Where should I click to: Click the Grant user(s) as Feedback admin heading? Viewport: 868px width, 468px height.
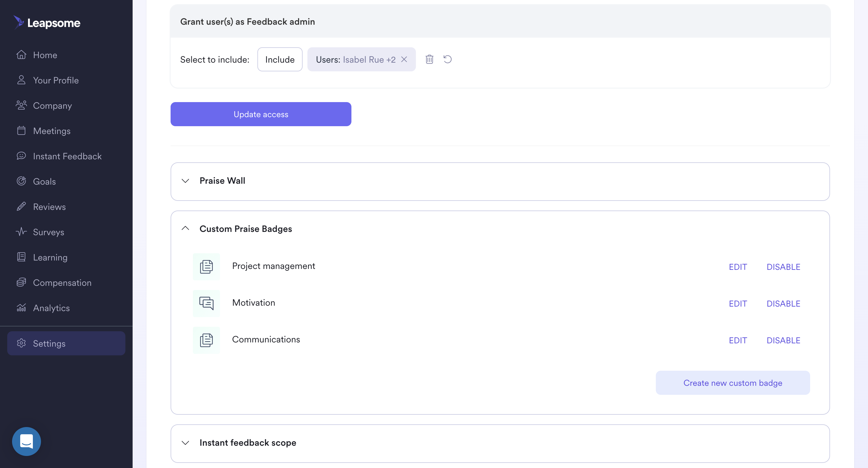(x=248, y=22)
